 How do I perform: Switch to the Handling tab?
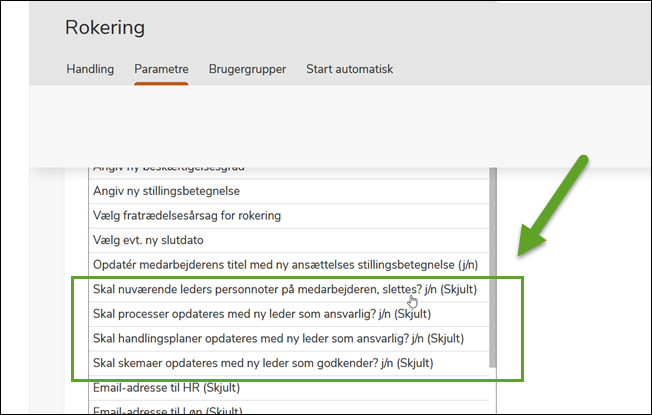pos(90,70)
